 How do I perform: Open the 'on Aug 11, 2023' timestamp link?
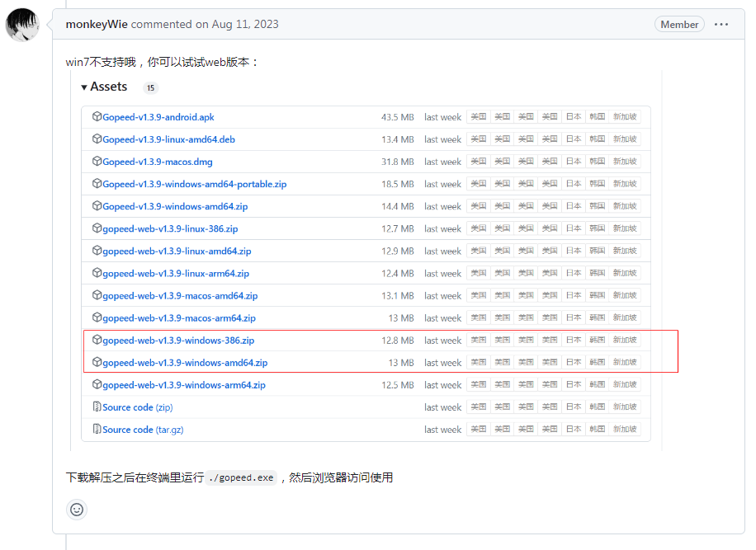(237, 24)
